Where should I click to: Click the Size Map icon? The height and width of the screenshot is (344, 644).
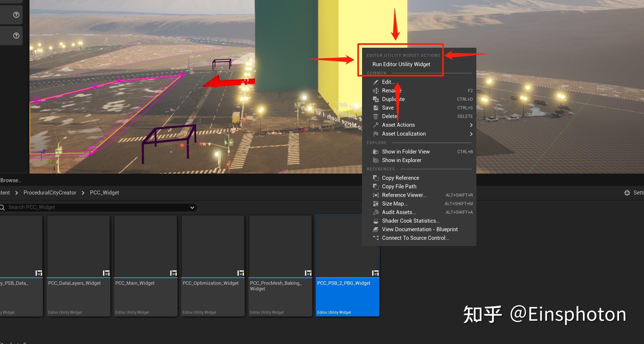point(376,204)
